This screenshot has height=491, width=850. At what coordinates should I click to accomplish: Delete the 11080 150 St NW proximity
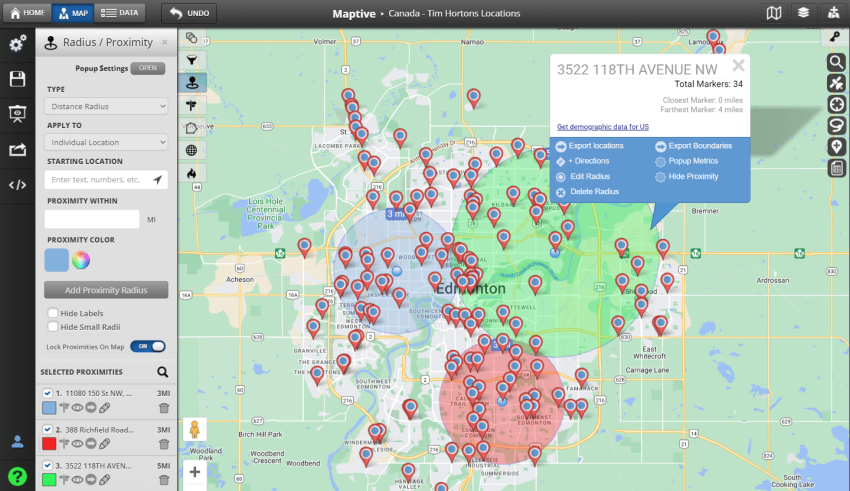coord(164,408)
